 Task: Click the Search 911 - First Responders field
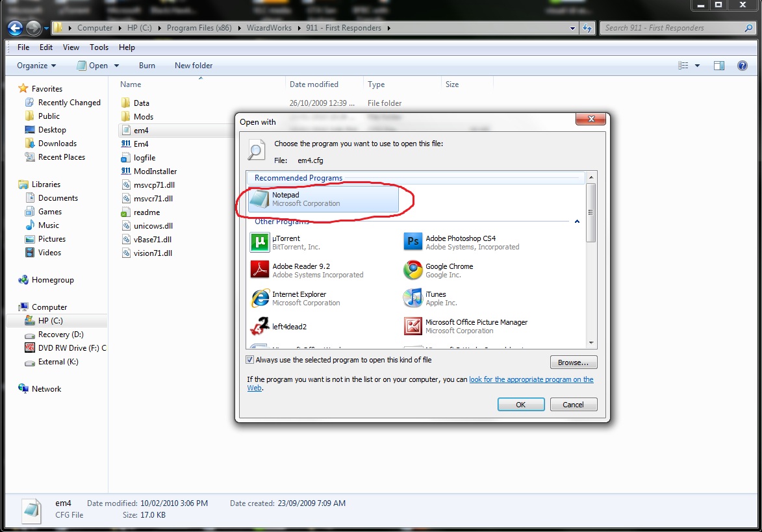673,28
